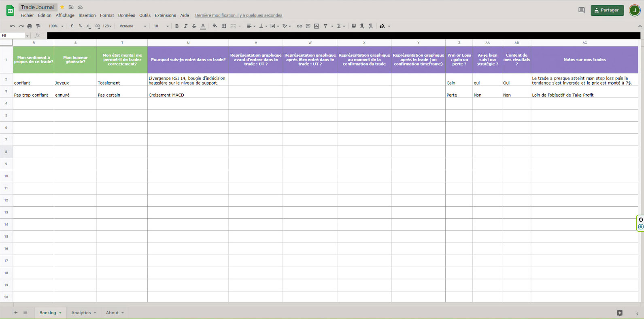
Task: Open the Backlog tab dropdown arrow
Action: click(60, 313)
